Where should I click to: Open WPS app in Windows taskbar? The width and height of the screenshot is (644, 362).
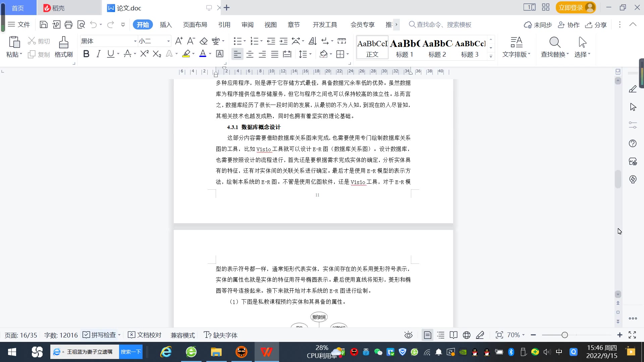267,352
